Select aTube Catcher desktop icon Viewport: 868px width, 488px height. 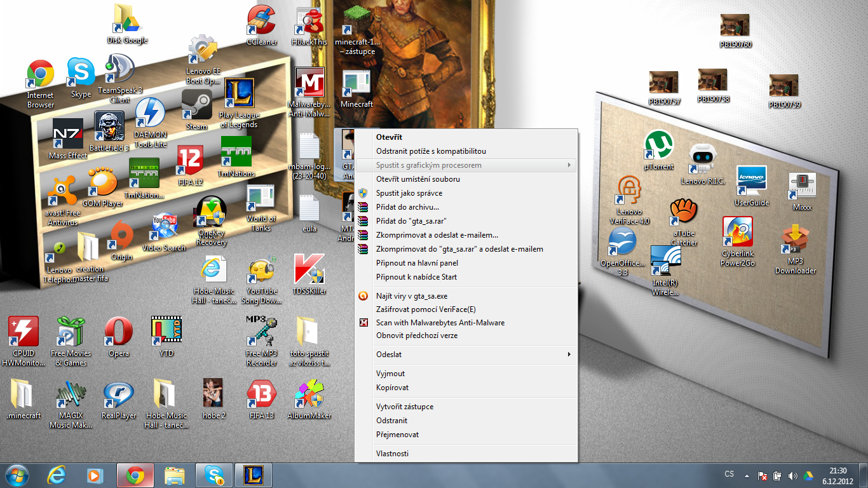(684, 222)
